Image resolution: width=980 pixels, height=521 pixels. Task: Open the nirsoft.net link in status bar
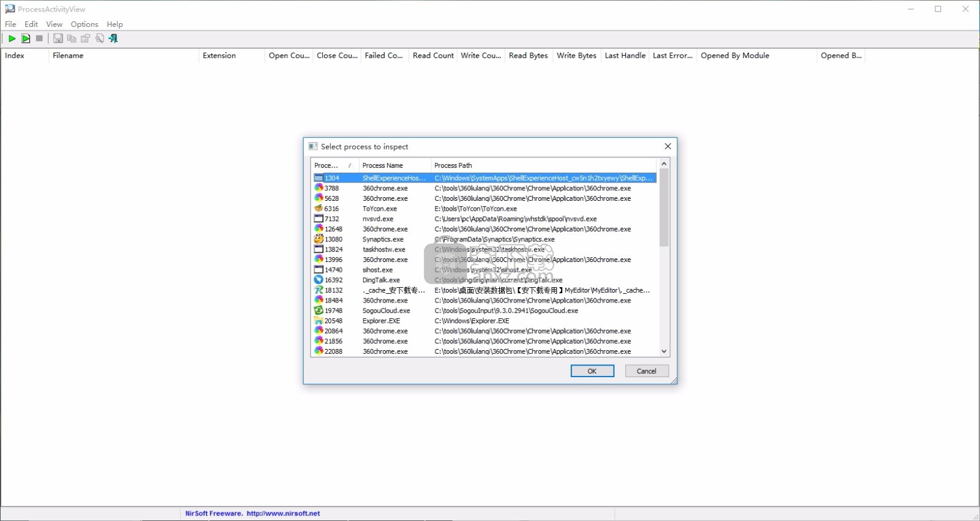(x=283, y=514)
